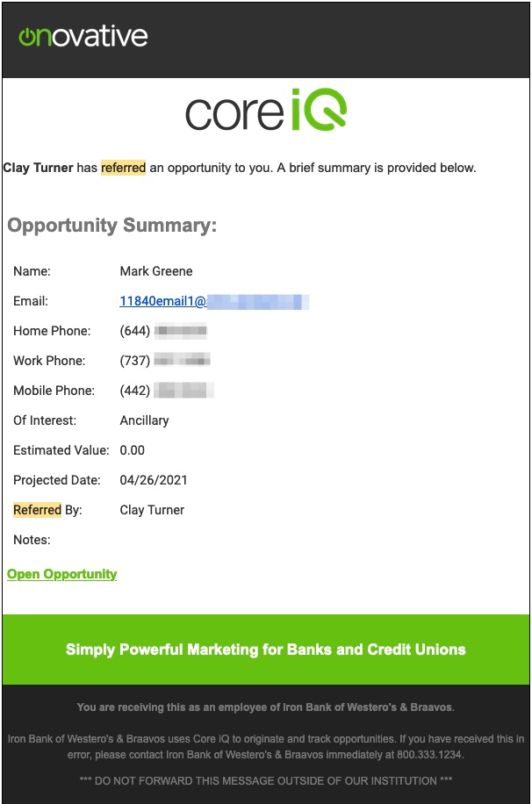This screenshot has height=804, width=532.
Task: Click the DO NOT FORWARD notice text
Action: point(266,781)
